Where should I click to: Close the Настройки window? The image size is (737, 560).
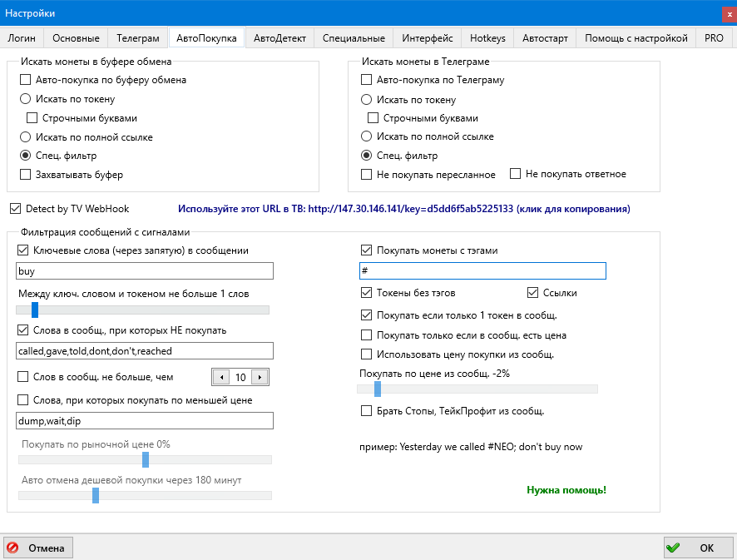730,14
